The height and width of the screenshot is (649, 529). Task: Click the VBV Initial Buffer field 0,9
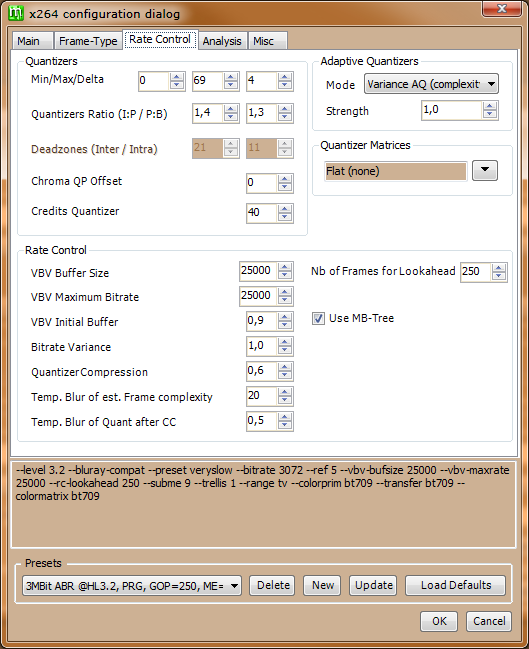[262, 322]
